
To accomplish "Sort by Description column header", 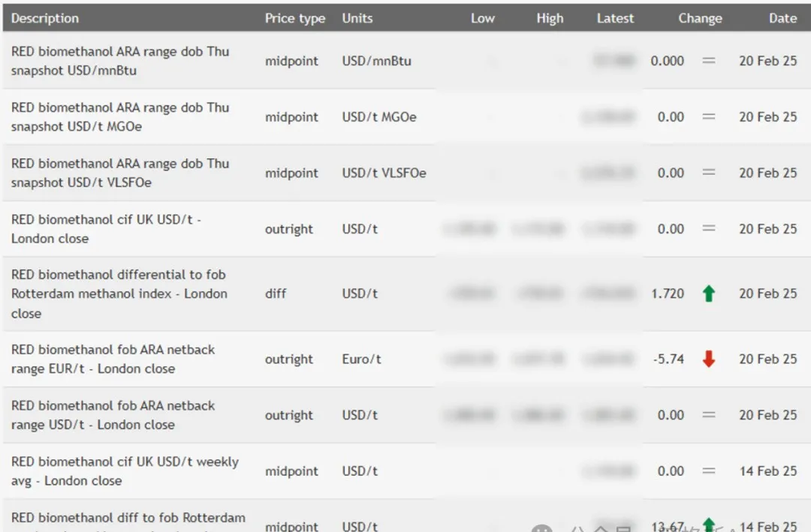I will point(45,18).
